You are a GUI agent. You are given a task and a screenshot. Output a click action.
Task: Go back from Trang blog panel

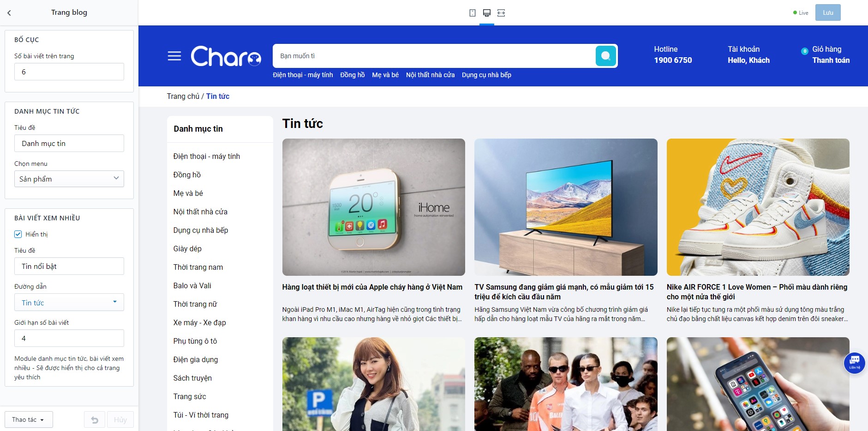pos(9,13)
